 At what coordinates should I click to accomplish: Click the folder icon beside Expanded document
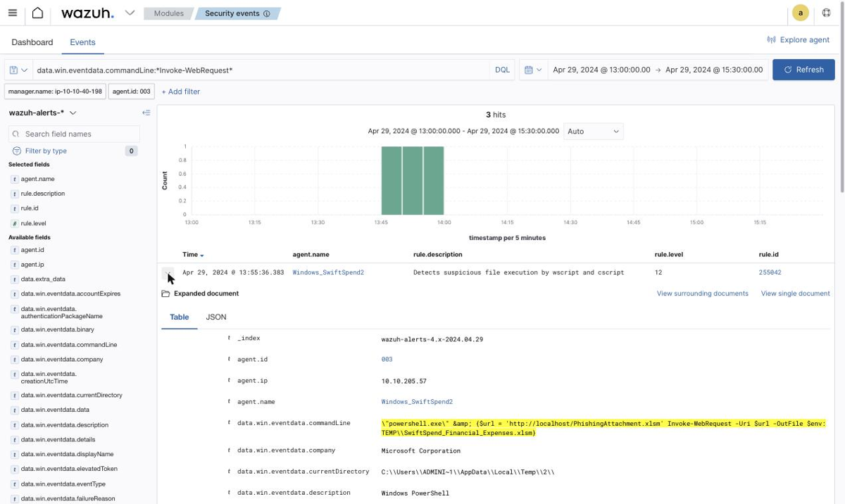(x=165, y=294)
